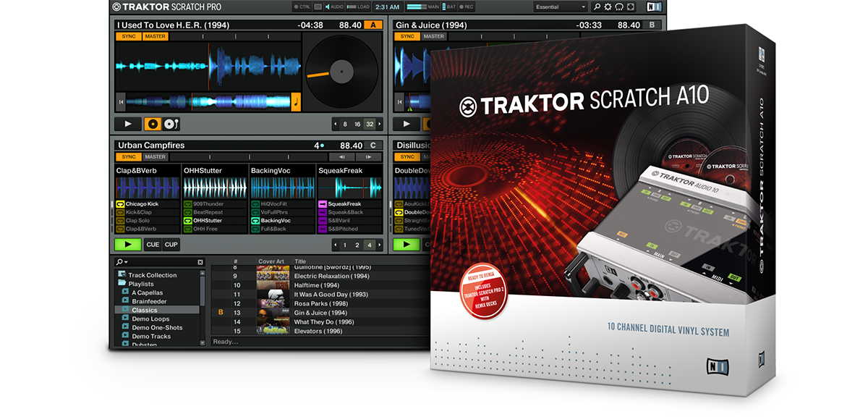This screenshot has height=417, width=868.
Task: Click the magnifier icon in the top bar
Action: point(597,7)
